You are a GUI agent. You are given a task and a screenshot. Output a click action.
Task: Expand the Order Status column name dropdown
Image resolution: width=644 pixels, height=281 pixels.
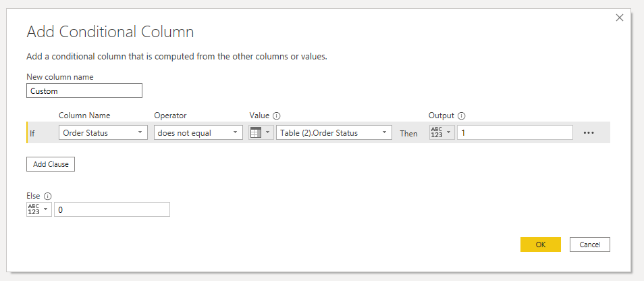(103, 132)
